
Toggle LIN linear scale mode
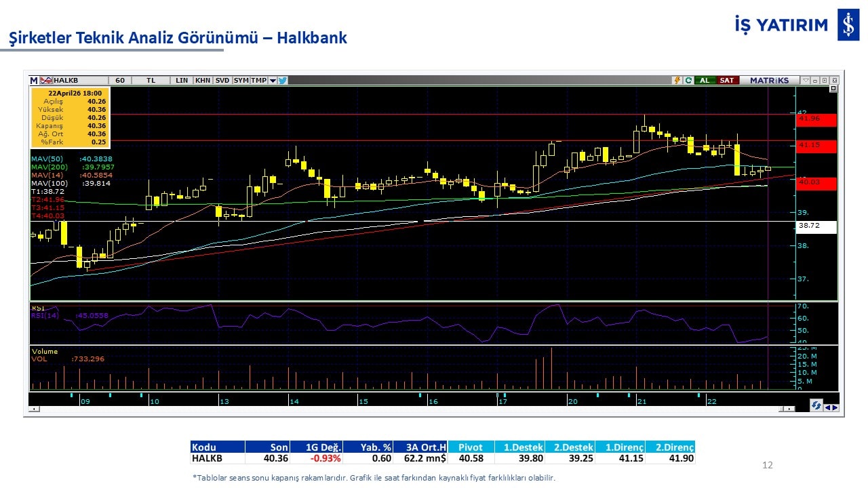(x=182, y=80)
